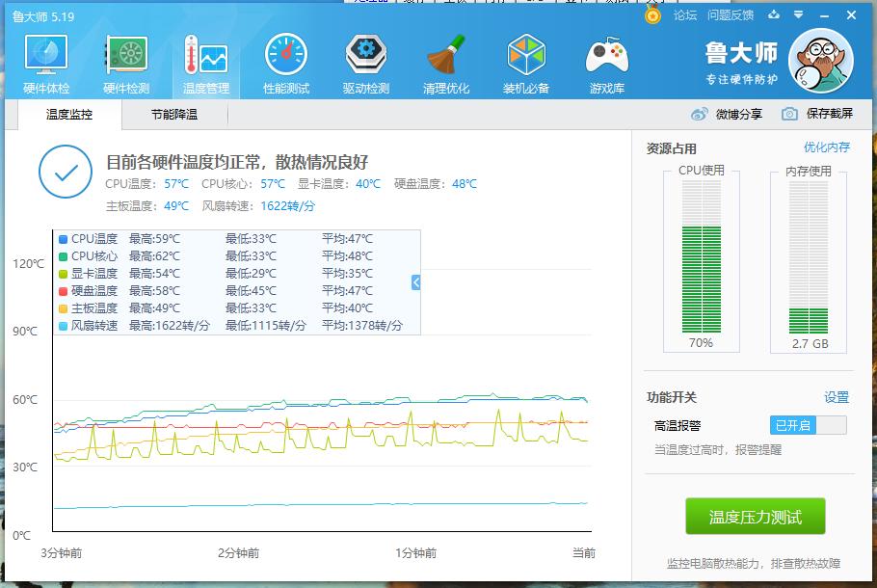Click the 优化内存 optimize memory link

click(x=827, y=147)
